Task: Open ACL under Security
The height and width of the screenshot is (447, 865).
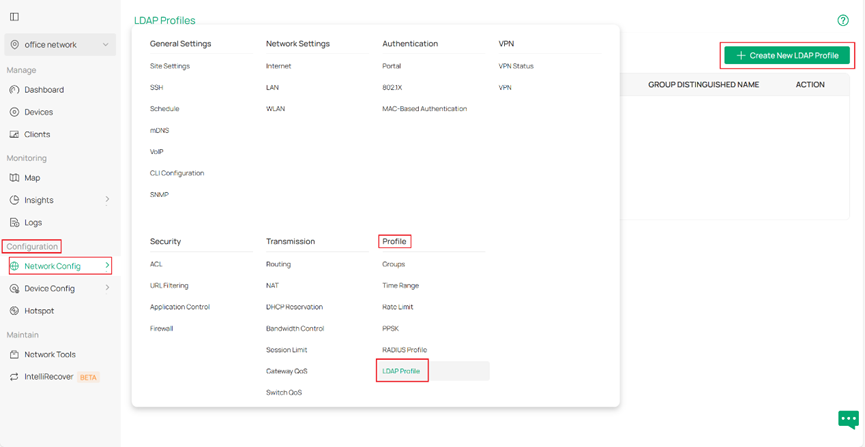Action: [x=156, y=264]
